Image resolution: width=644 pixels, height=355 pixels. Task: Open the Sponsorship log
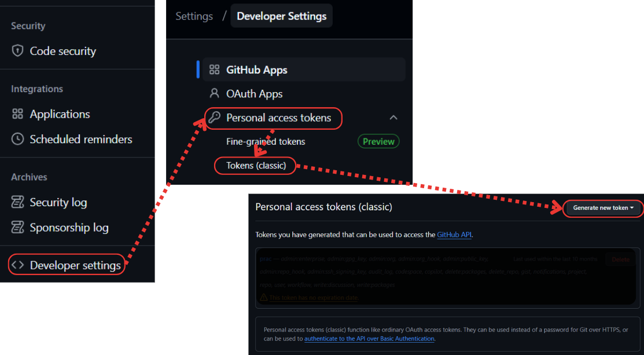(69, 228)
